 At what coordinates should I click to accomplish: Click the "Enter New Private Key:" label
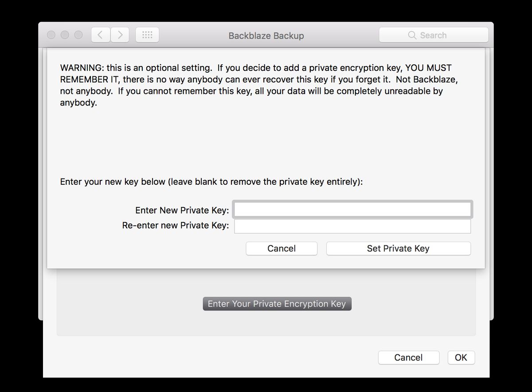[x=182, y=210]
